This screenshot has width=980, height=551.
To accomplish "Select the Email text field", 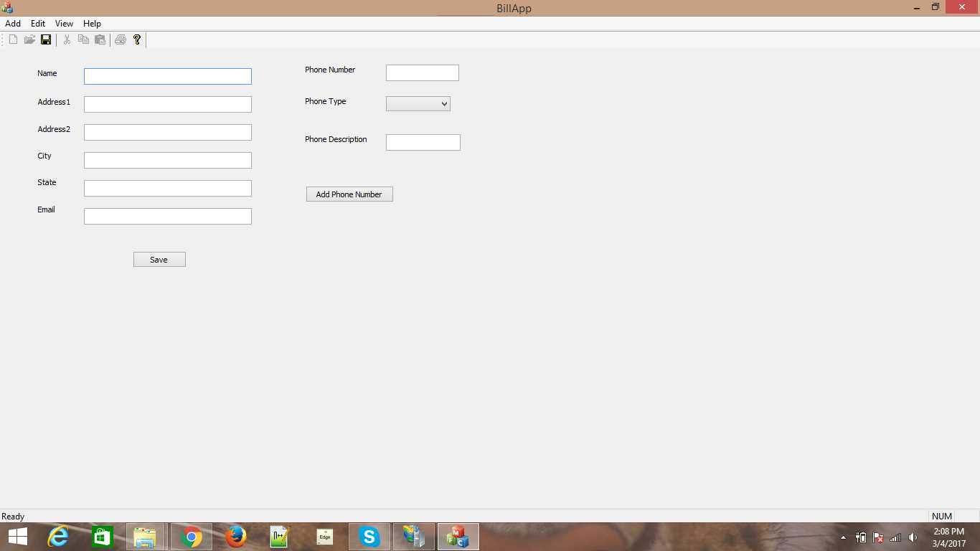I will point(167,216).
